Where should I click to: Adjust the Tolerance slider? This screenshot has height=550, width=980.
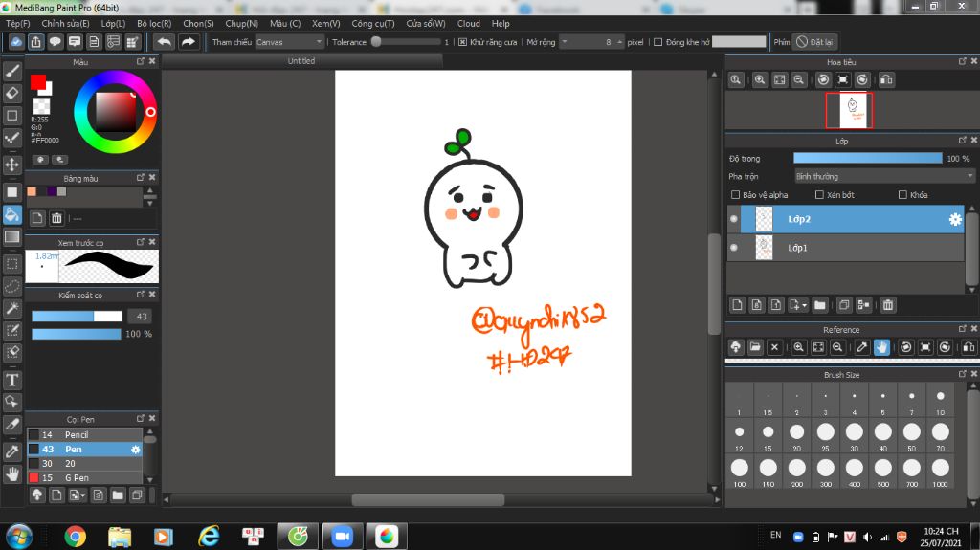pyautogui.click(x=406, y=42)
